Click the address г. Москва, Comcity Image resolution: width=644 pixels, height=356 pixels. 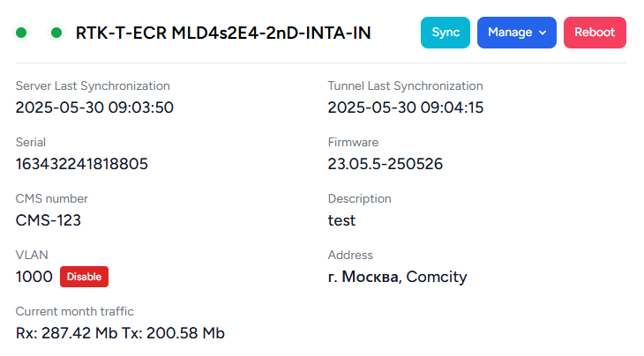(x=397, y=278)
